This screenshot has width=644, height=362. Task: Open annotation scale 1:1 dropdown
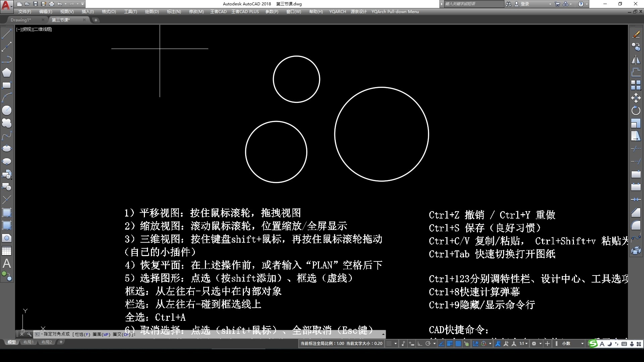524,344
